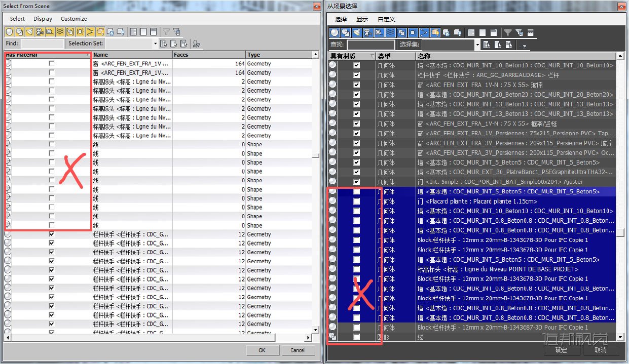Image resolution: width=629 pixels, height=364 pixels.
Task: Click Chinese window vertical scrollbar thumb
Action: pyautogui.click(x=620, y=232)
